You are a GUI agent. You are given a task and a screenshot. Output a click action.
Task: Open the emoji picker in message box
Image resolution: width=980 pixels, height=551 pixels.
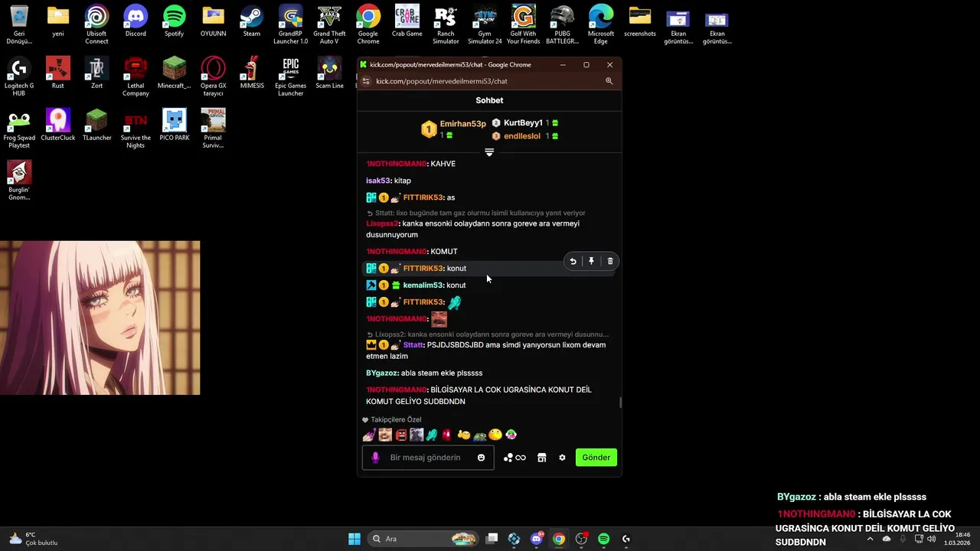(482, 458)
